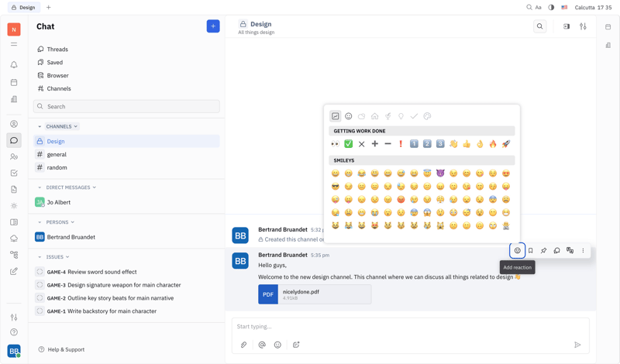Toggle the aside panel icon in channel header
This screenshot has height=364, width=620.
point(567,26)
